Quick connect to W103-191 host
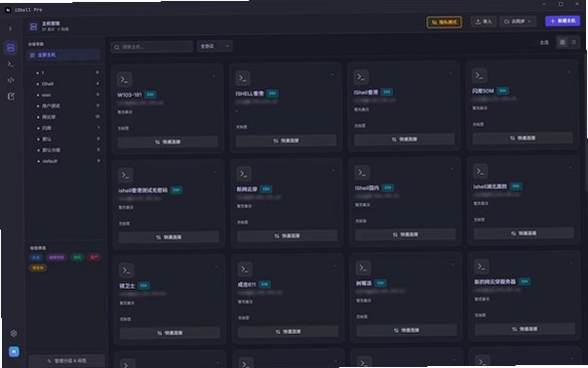Viewport: 588px width, 368px height. coord(168,142)
